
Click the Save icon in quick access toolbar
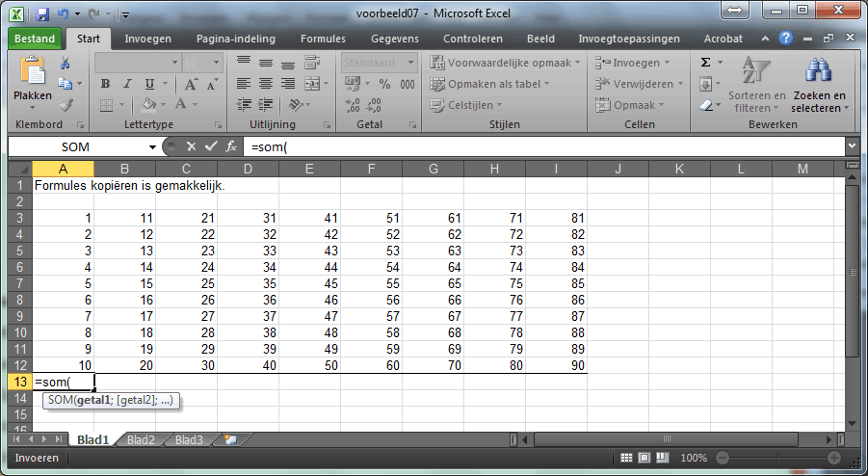pyautogui.click(x=43, y=14)
